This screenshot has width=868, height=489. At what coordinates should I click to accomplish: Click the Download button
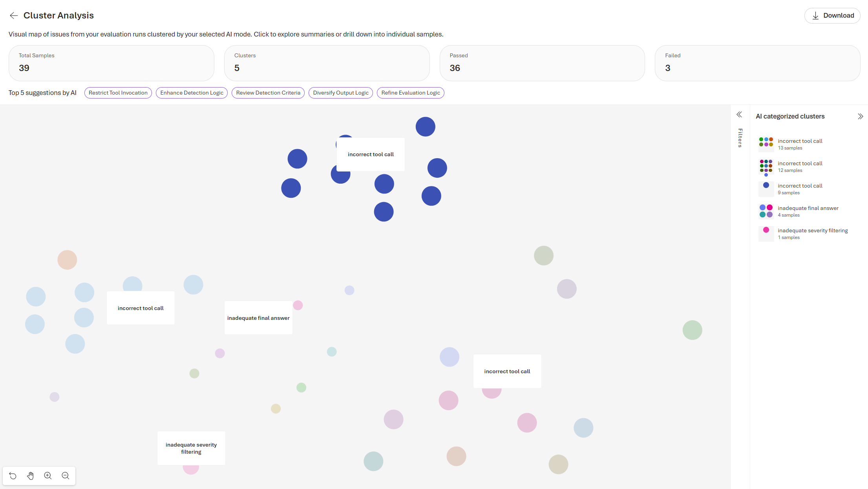[832, 15]
